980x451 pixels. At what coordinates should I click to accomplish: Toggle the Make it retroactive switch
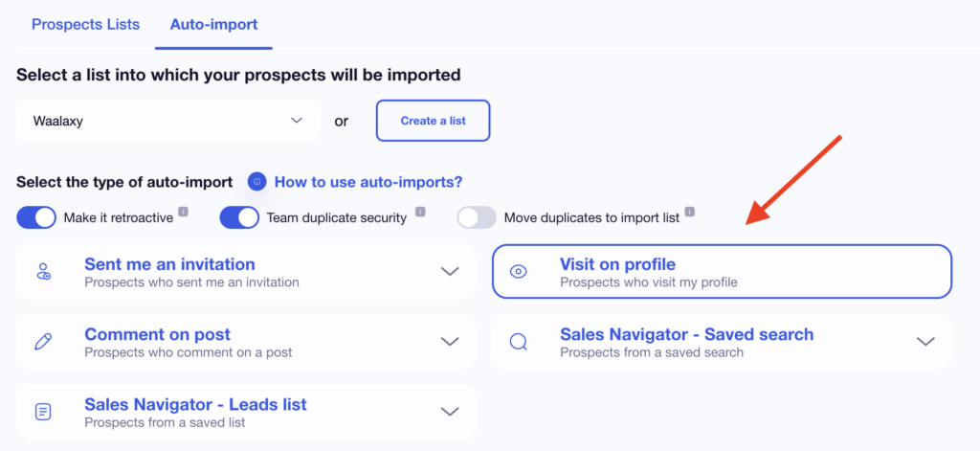coord(36,217)
